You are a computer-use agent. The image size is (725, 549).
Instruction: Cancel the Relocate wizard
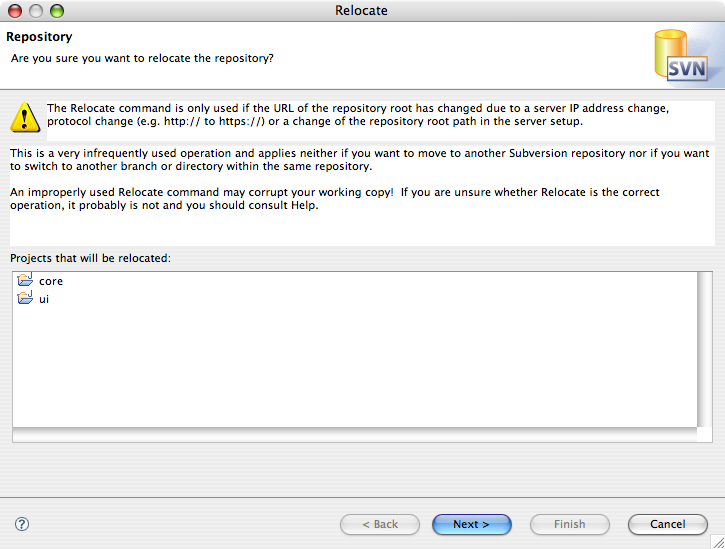668,524
